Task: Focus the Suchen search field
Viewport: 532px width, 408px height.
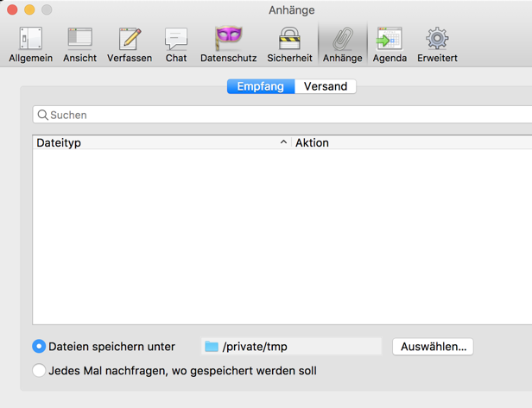Action: 282,115
